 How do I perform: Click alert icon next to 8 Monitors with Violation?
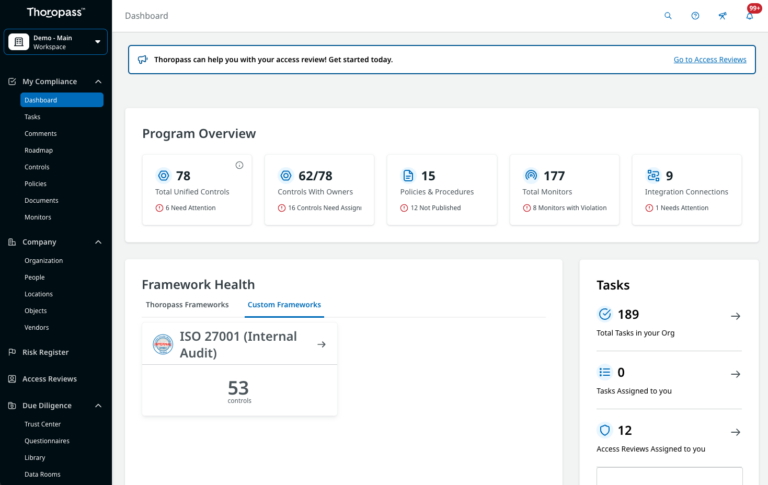(527, 208)
